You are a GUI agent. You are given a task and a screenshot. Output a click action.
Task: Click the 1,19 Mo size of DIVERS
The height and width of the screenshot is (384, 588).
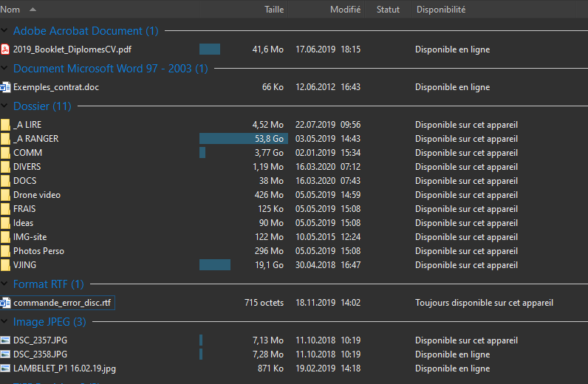(267, 167)
